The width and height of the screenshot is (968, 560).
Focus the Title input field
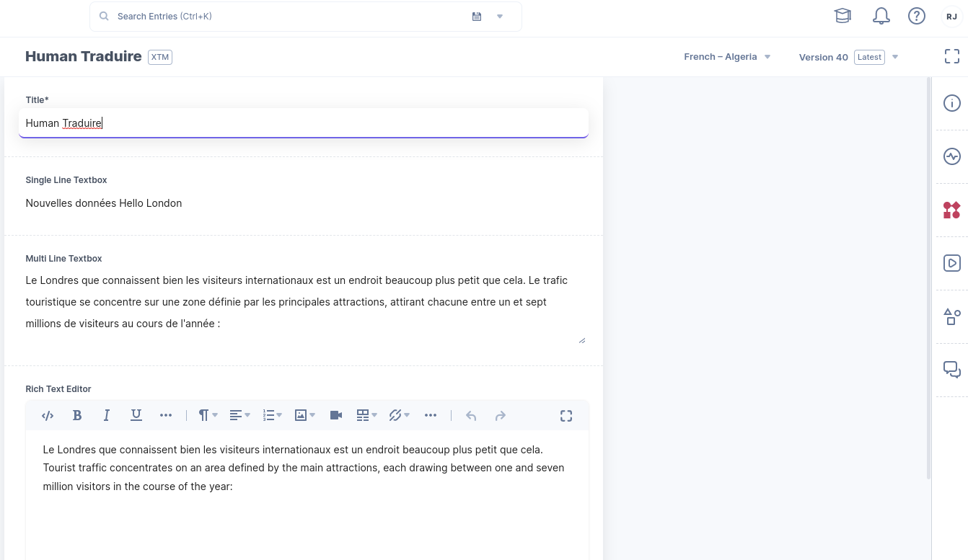click(x=304, y=123)
